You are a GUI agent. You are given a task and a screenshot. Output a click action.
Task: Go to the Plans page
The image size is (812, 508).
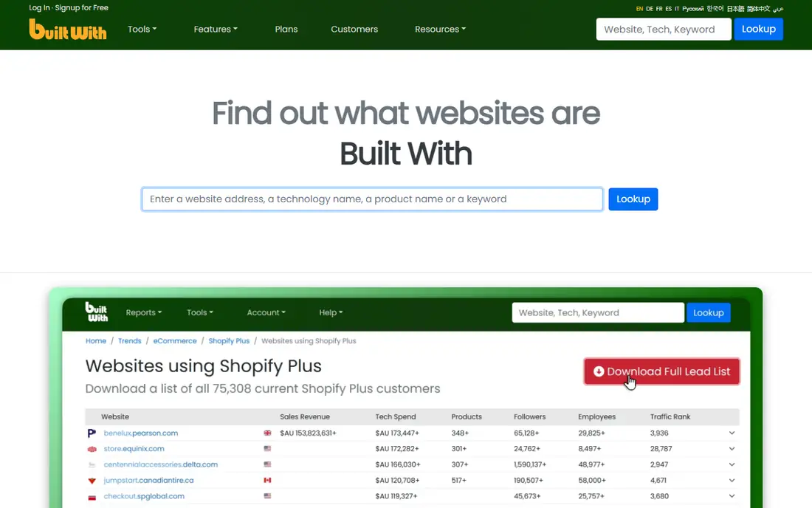[x=286, y=29]
